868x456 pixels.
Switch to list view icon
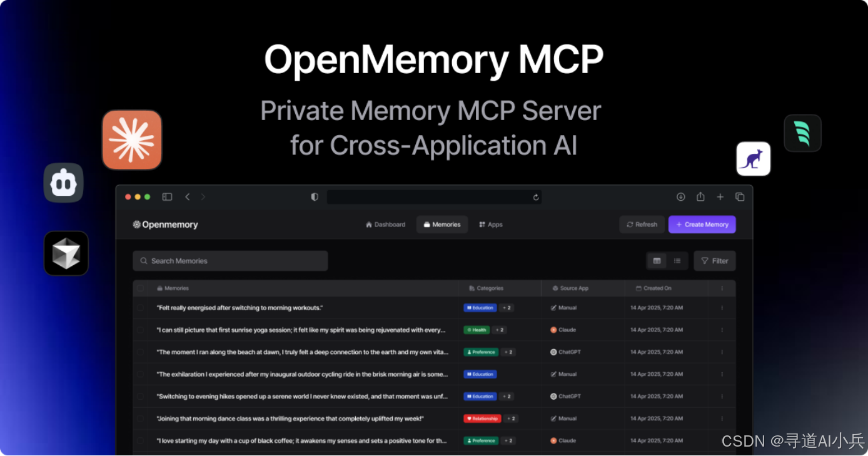pyautogui.click(x=677, y=261)
